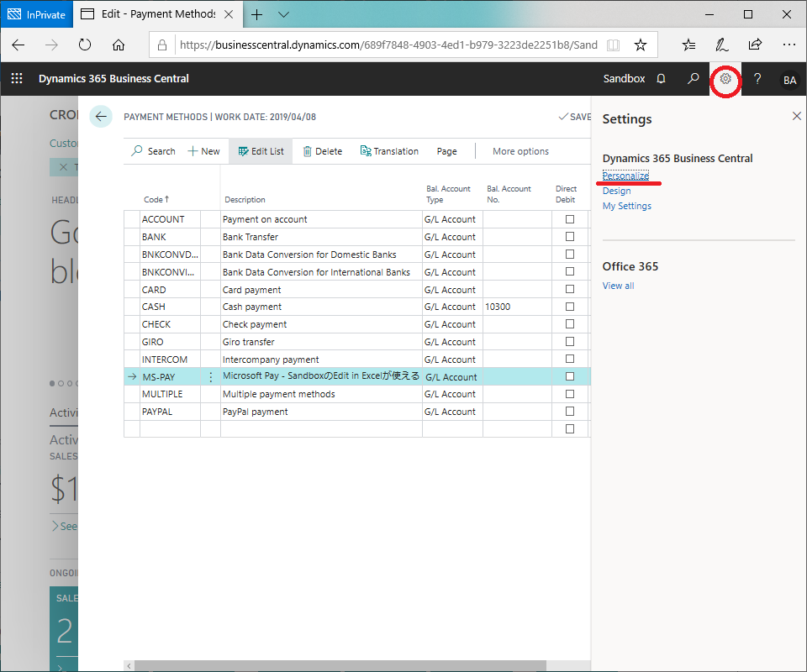Share this page from the browser
Screen dimensions: 807x672
[755, 45]
